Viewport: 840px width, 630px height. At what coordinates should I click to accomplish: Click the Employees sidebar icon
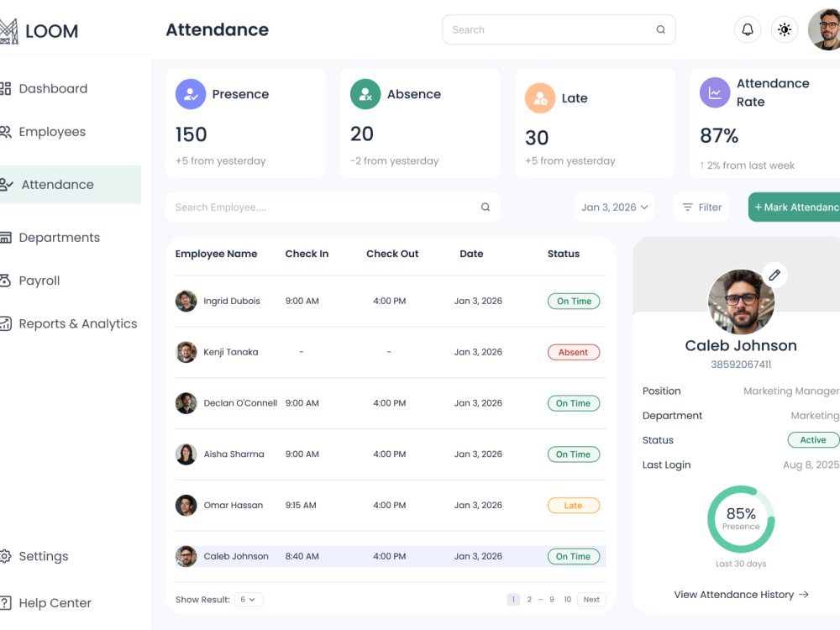click(5, 132)
